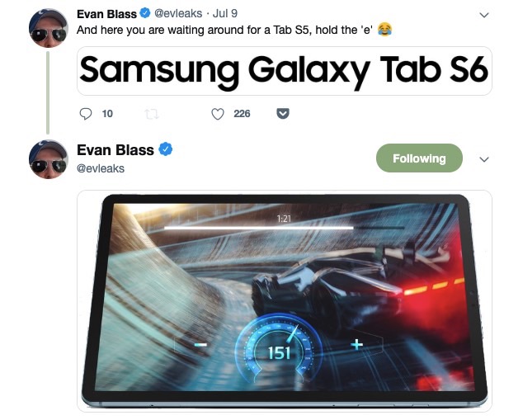Open the Jul 9 timestamp link

tap(225, 13)
